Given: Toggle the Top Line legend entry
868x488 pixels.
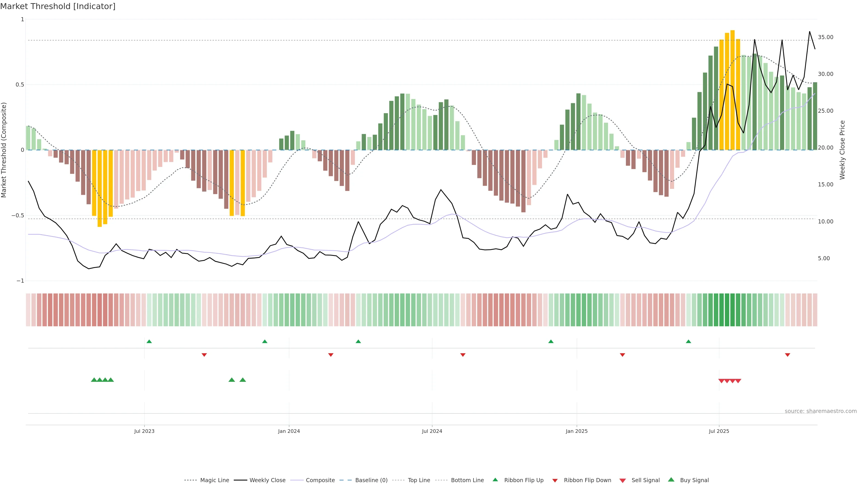Looking at the screenshot, I should click(419, 480).
